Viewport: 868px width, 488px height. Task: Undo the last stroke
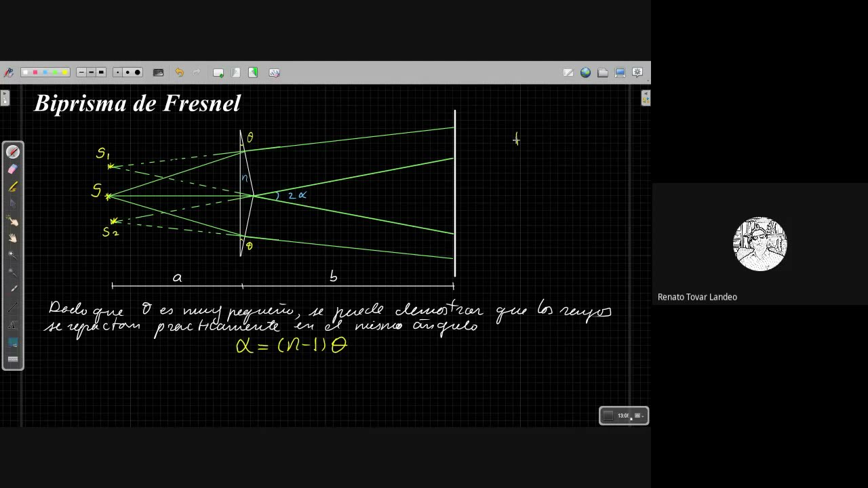coord(179,73)
